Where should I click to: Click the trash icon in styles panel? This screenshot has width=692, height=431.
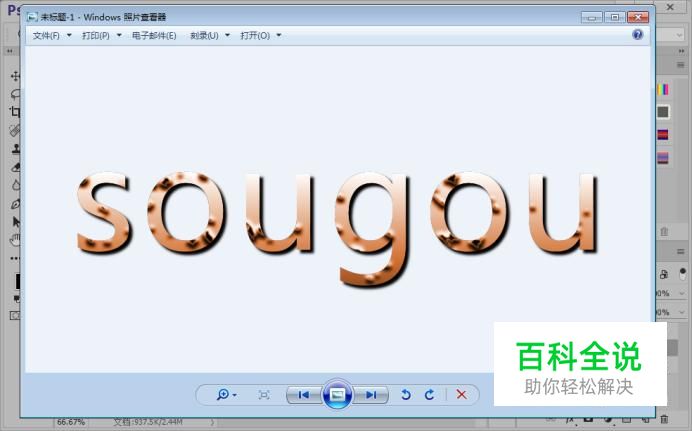pyautogui.click(x=664, y=231)
